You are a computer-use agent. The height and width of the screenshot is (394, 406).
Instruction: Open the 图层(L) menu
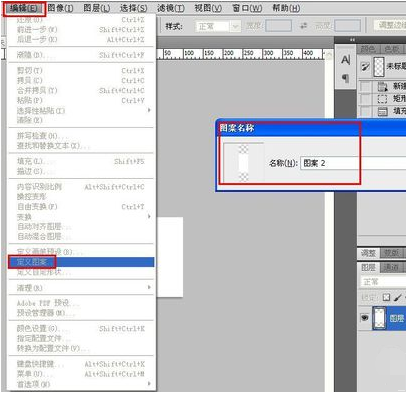(97, 8)
